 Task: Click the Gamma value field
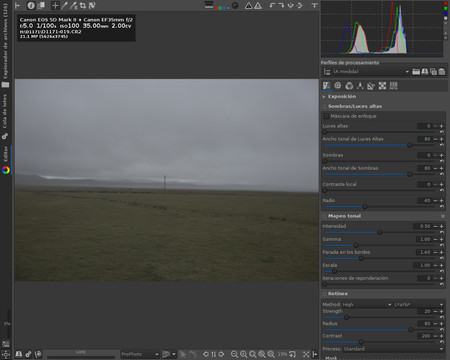point(424,239)
